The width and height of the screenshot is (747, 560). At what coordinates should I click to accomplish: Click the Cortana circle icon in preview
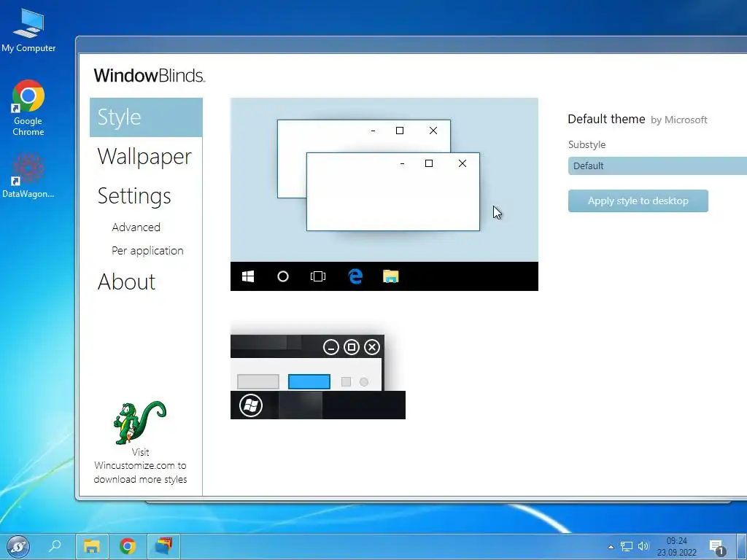pyautogui.click(x=283, y=276)
